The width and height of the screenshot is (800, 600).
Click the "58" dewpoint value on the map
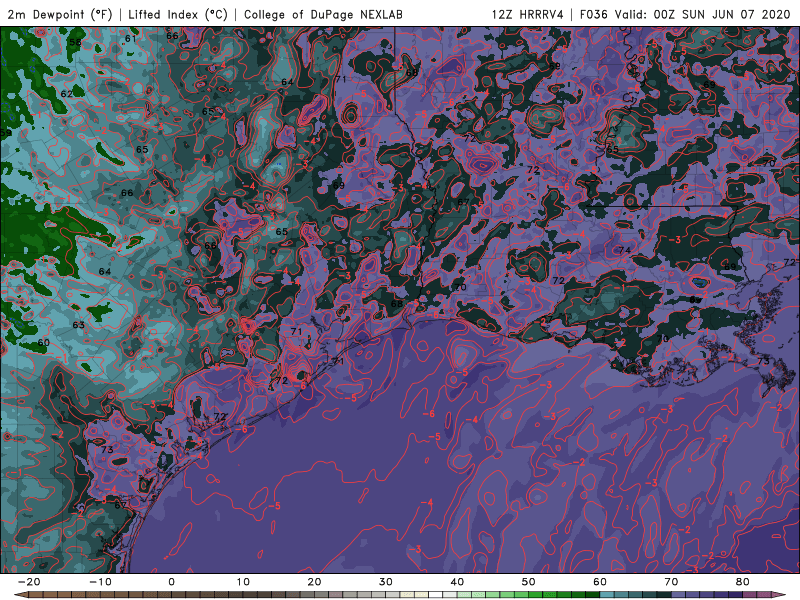point(76,42)
